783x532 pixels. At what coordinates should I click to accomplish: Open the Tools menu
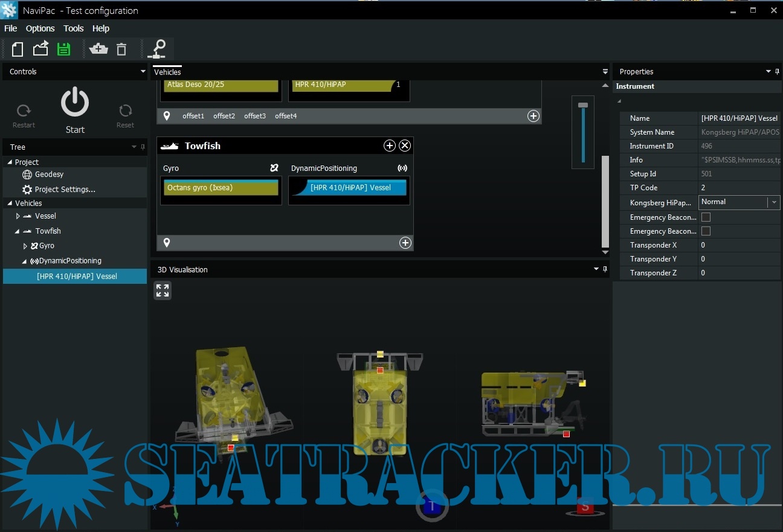point(73,28)
